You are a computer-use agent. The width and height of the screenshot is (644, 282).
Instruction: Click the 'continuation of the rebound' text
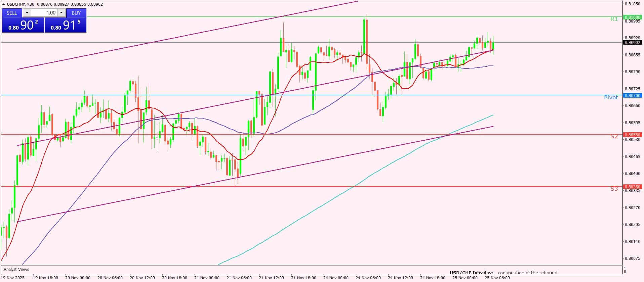tap(528, 273)
